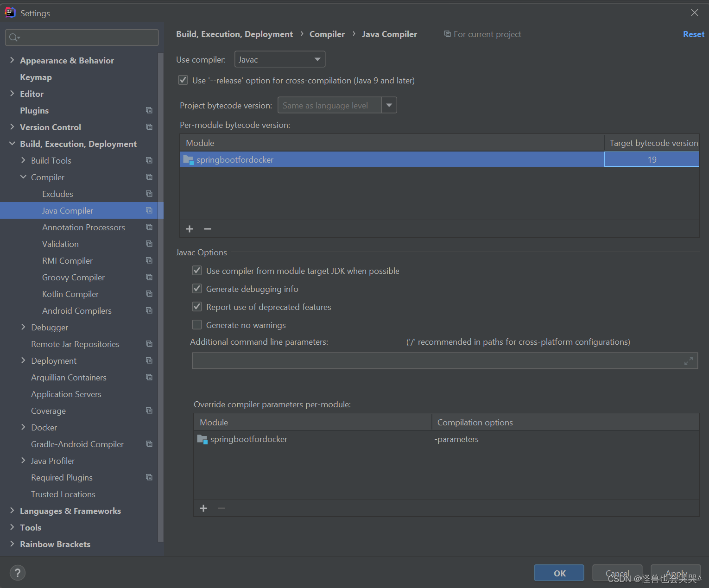Open Application Servers settings
The image size is (709, 588).
66,394
